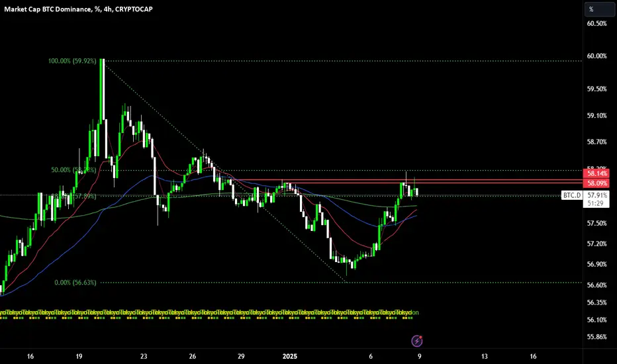Open the % scale unit button
Screen dimensions: 617x364
[x=599, y=9]
